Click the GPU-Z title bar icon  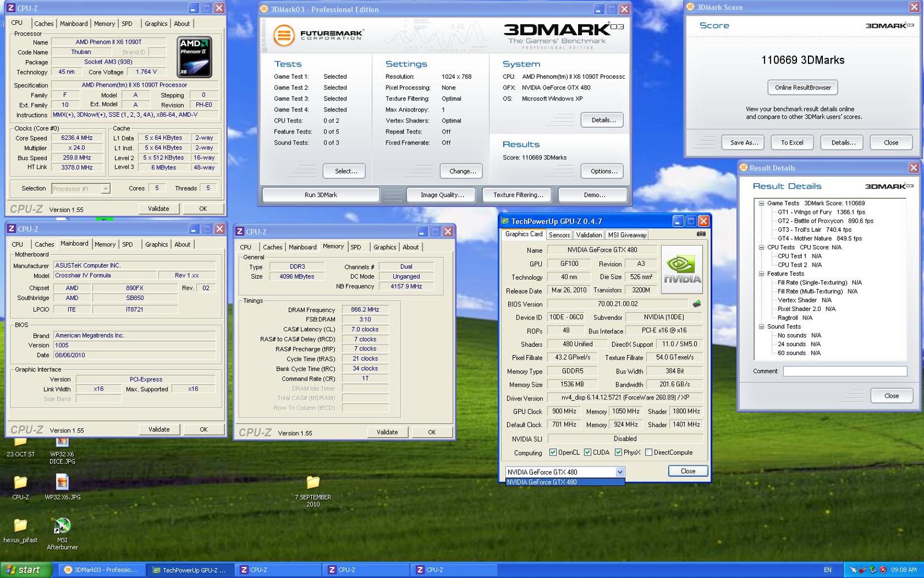tap(505, 221)
